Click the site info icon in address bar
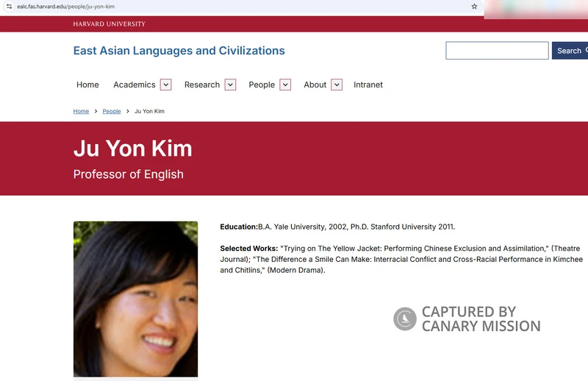 tap(9, 7)
